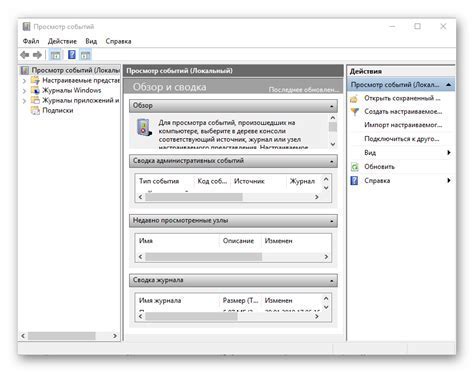Click the Forward arrow toolbar icon

(37, 55)
